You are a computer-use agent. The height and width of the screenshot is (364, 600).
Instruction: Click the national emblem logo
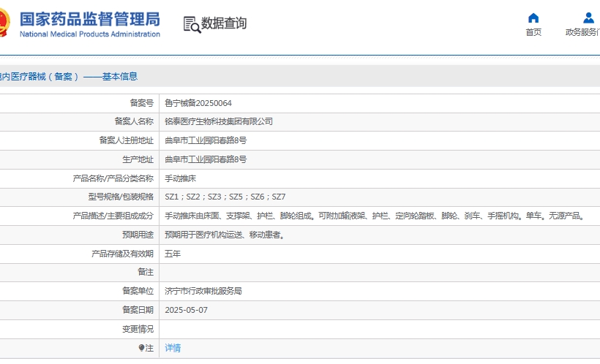pyautogui.click(x=4, y=23)
